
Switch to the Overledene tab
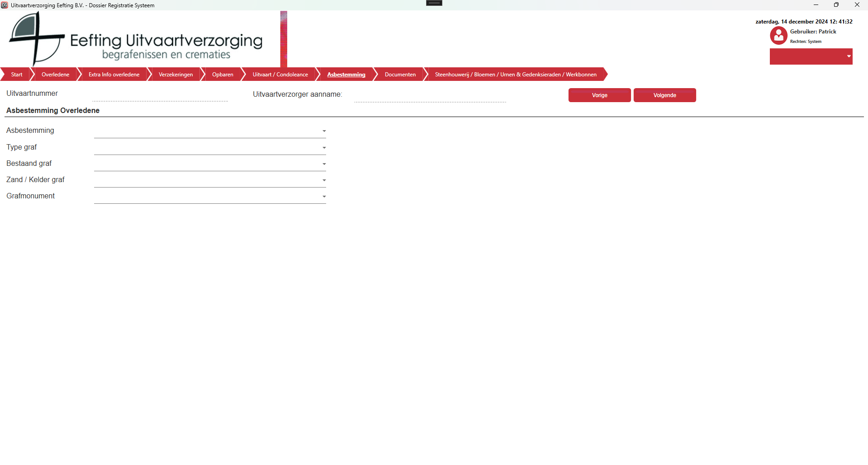[55, 75]
